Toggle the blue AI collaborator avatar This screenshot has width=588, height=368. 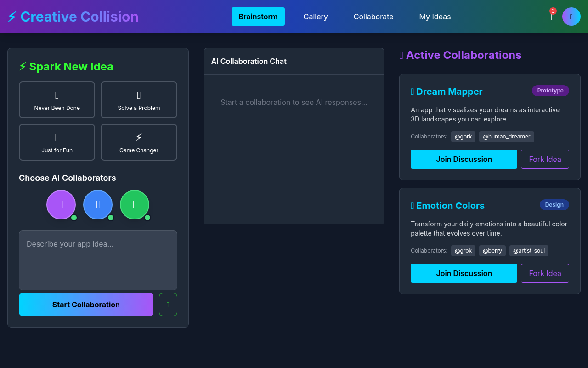[x=98, y=205]
